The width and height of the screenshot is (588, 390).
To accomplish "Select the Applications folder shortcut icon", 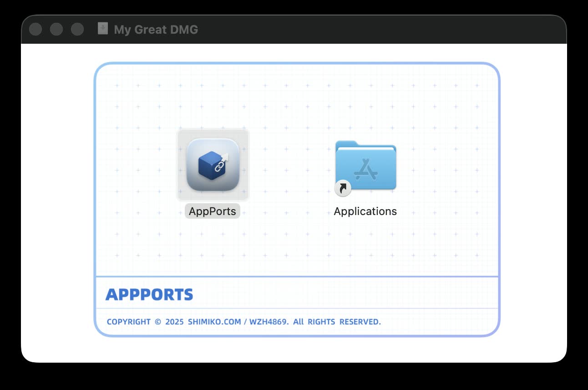I will pyautogui.click(x=365, y=168).
